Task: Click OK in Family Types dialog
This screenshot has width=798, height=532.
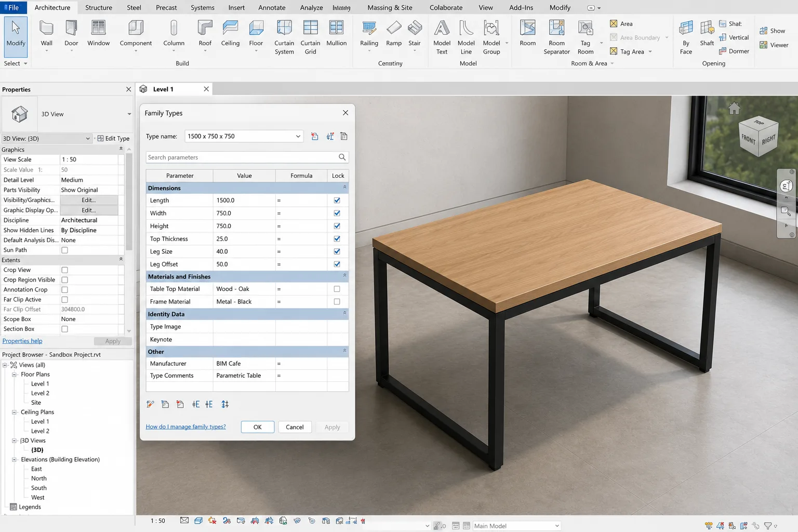Action: pyautogui.click(x=257, y=427)
